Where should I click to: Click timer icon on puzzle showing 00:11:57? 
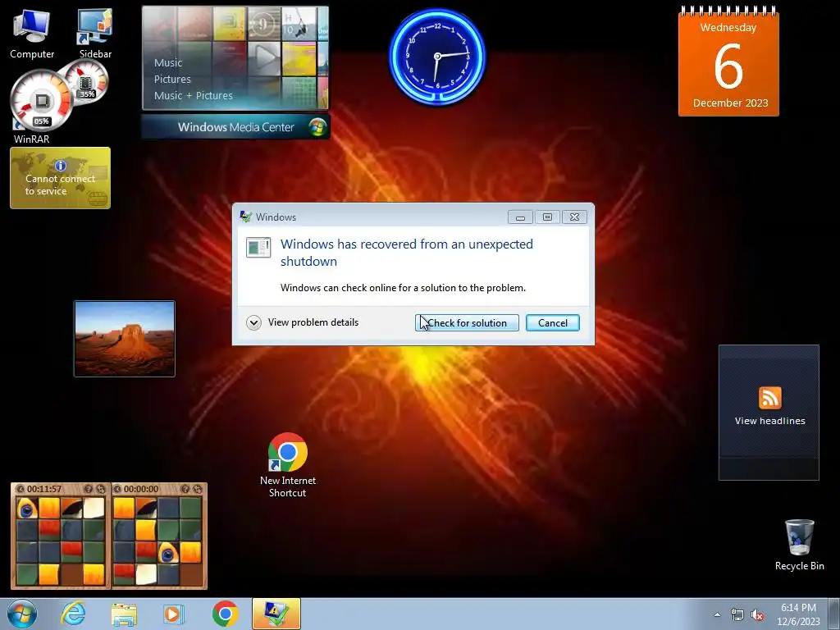click(21, 489)
